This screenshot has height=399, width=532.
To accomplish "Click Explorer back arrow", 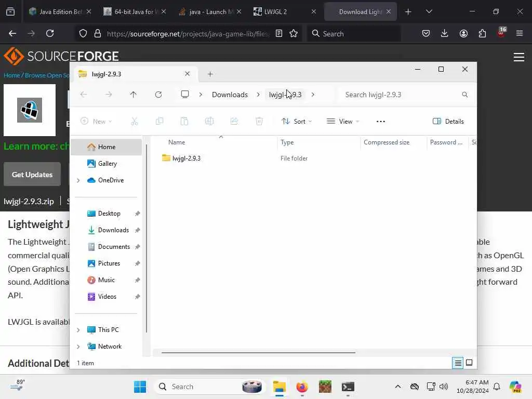I will 84,95.
